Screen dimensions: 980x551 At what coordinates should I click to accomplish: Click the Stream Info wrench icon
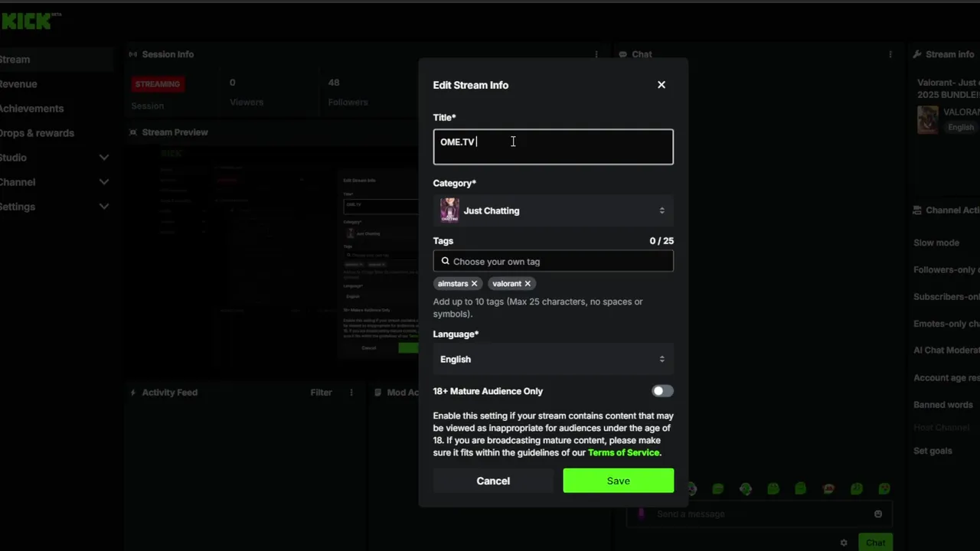point(917,54)
